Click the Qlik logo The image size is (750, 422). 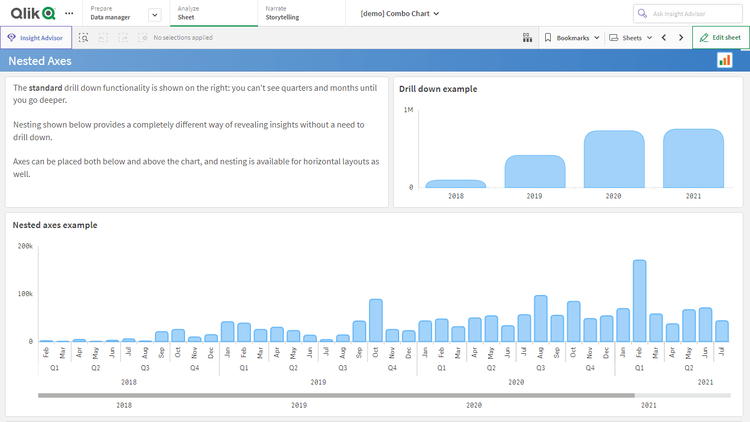point(34,13)
